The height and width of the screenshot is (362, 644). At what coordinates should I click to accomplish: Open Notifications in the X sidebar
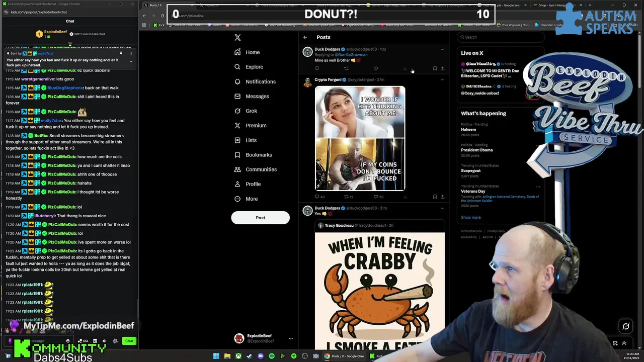click(x=255, y=81)
